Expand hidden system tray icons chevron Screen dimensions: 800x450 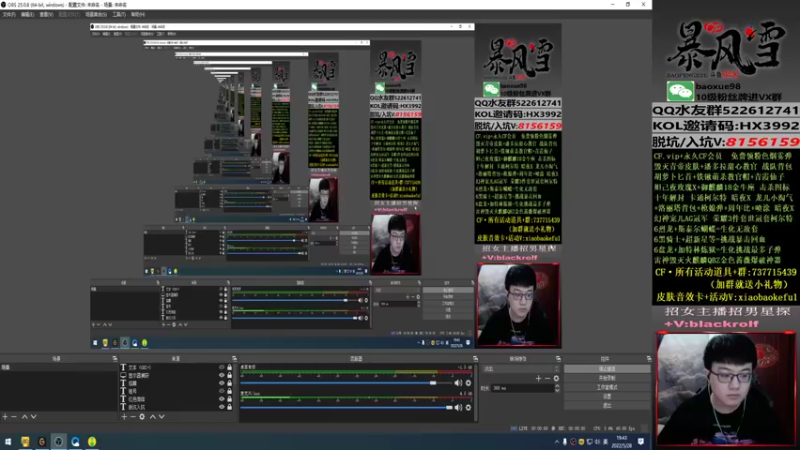coord(557,442)
